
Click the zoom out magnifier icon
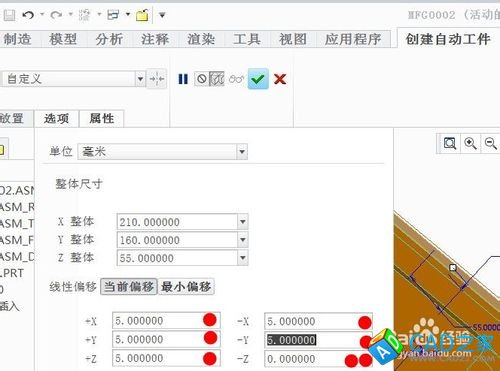click(x=491, y=143)
